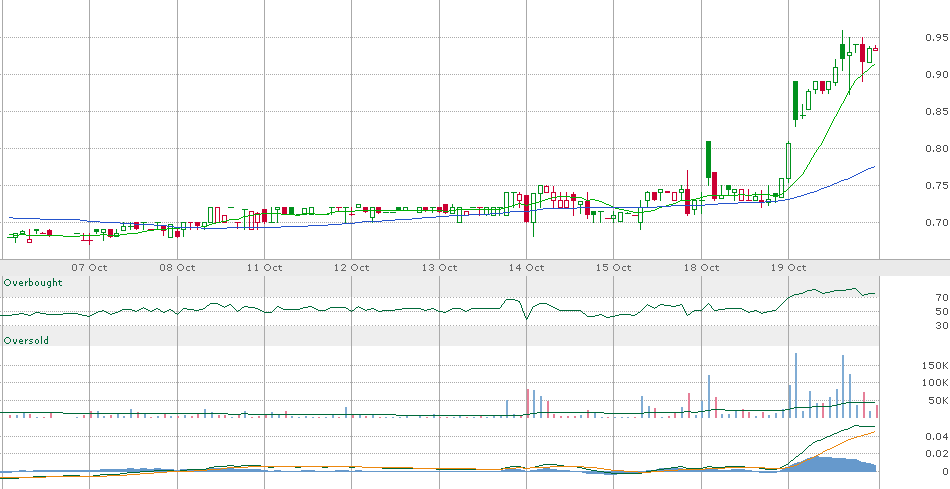This screenshot has width=950, height=489.
Task: Click the 18 Oct date label
Action: 702,267
